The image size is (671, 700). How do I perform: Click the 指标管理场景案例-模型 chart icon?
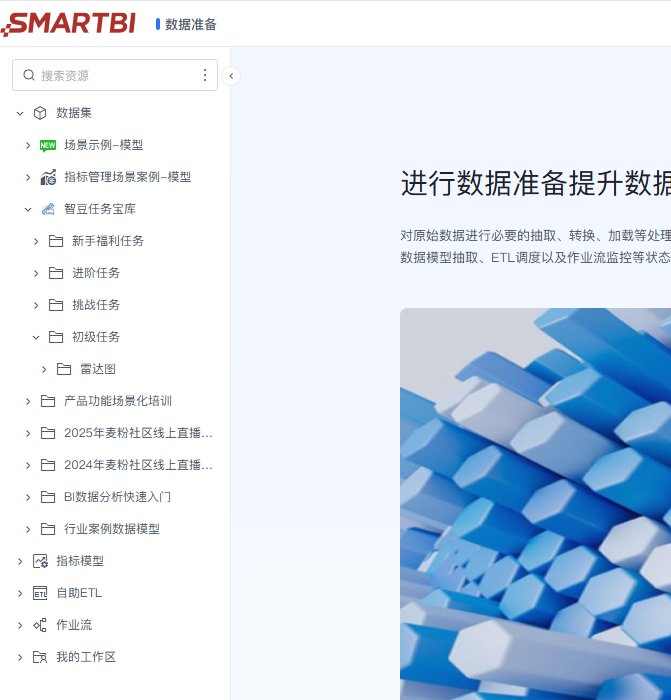pyautogui.click(x=48, y=177)
